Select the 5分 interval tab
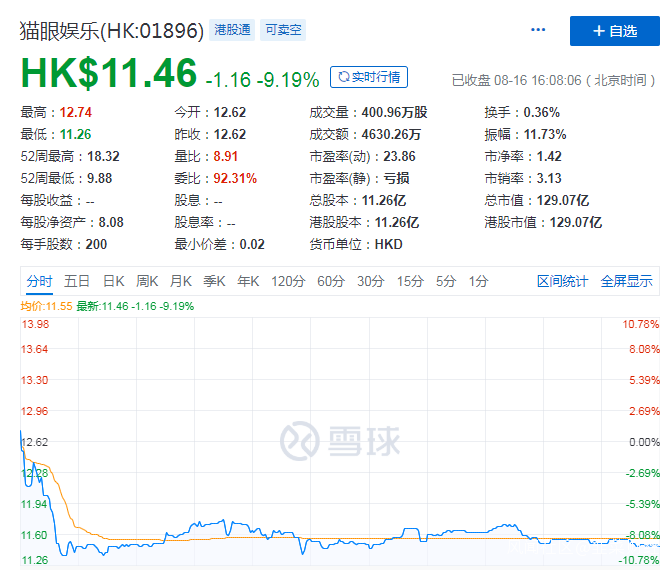The width and height of the screenshot is (672, 570). (446, 282)
